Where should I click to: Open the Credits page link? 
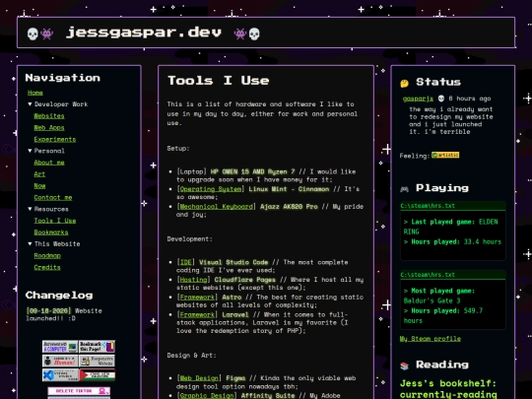[x=47, y=267]
